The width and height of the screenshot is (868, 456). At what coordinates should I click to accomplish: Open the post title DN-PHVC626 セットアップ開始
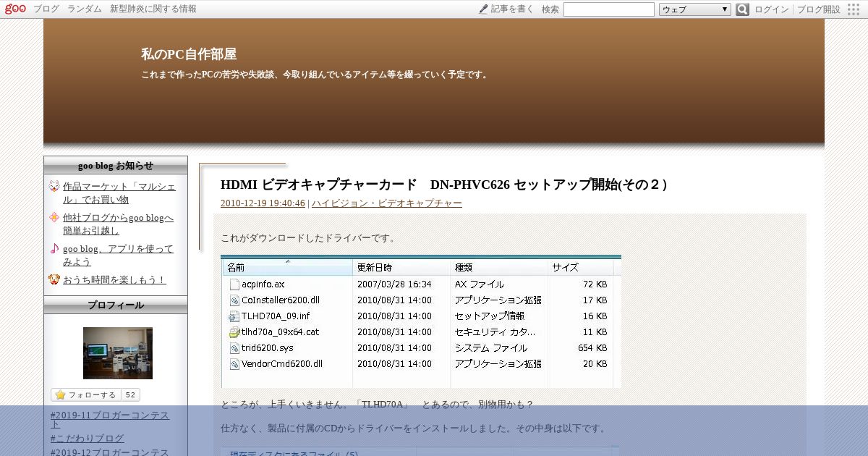(443, 185)
